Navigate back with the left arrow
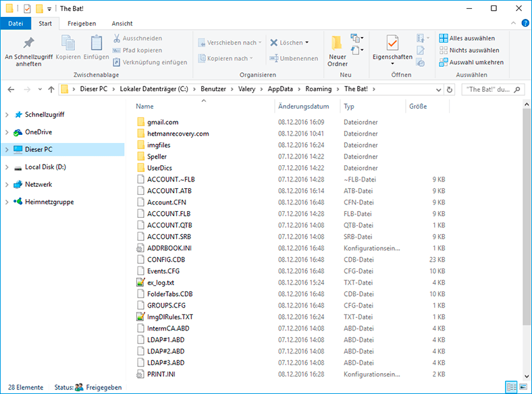 tap(11, 90)
